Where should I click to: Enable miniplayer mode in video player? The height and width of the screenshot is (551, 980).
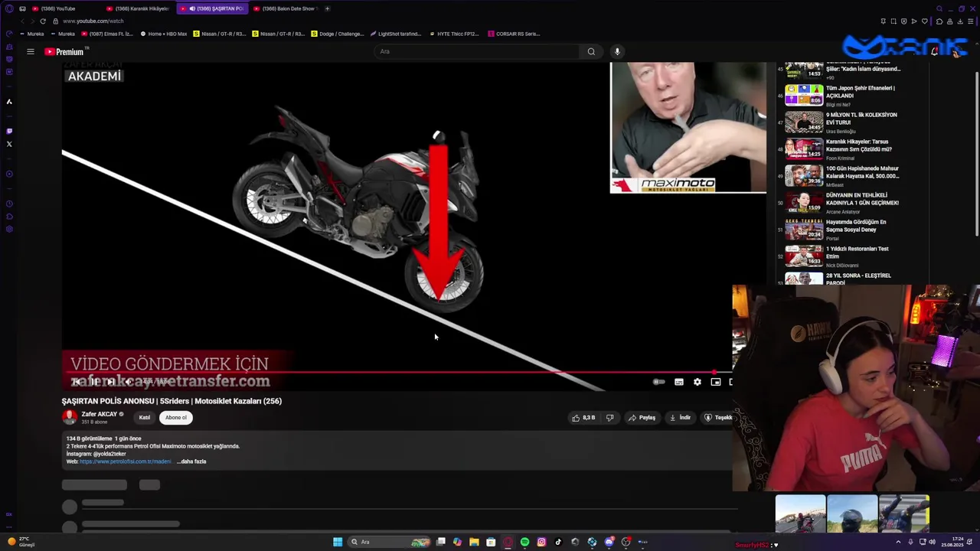click(716, 382)
